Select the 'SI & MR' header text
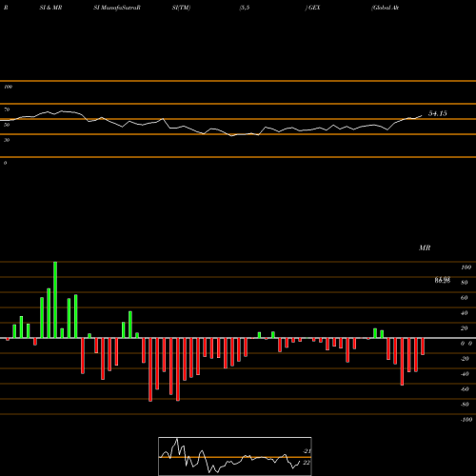476x476 pixels. (50, 8)
